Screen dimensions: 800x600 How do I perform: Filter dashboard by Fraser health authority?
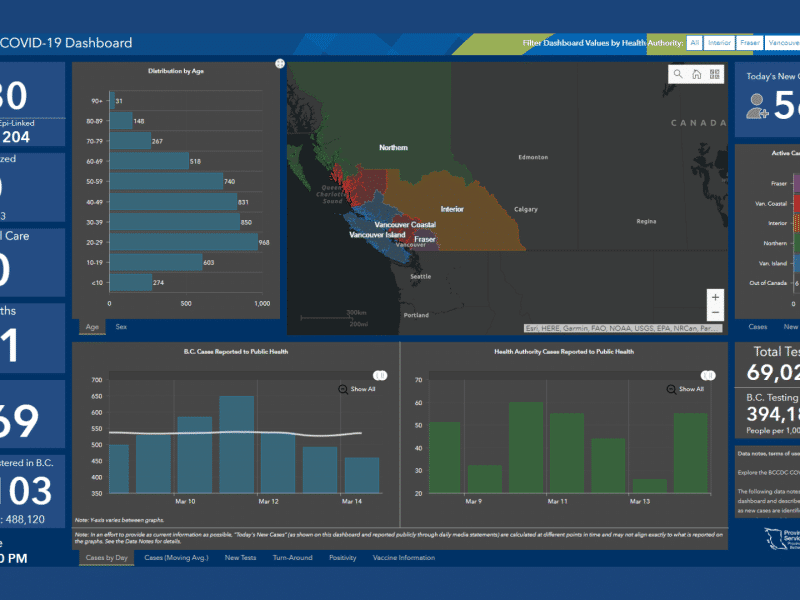click(x=750, y=43)
